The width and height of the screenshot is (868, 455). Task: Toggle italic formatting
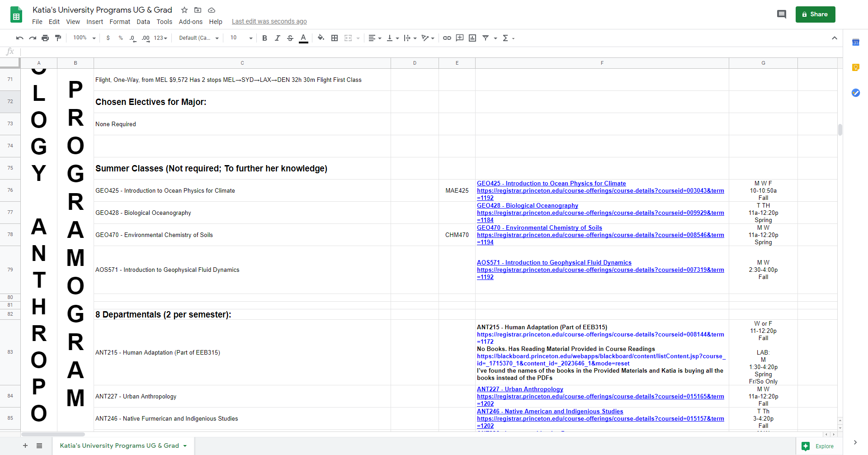click(x=278, y=38)
